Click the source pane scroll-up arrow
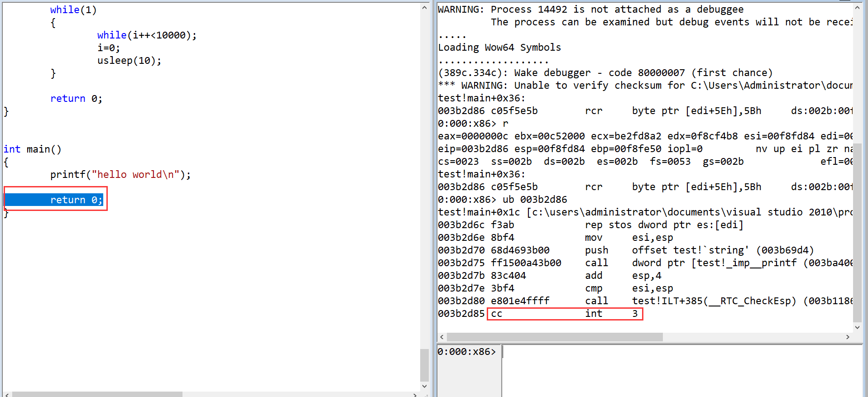This screenshot has height=397, width=868. [424, 8]
